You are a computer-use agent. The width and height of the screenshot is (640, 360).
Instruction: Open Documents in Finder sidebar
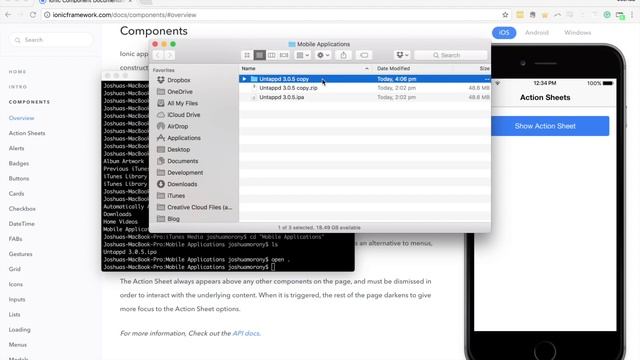point(182,161)
